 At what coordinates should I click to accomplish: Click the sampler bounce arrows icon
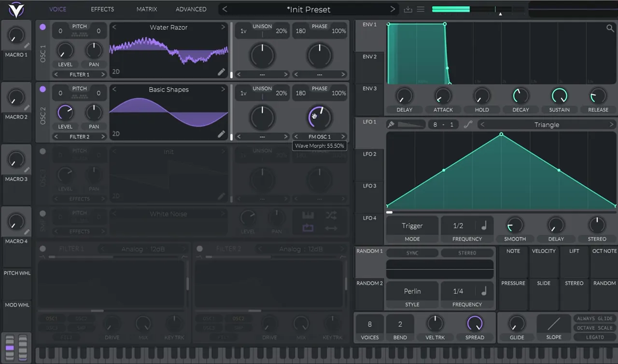331,228
